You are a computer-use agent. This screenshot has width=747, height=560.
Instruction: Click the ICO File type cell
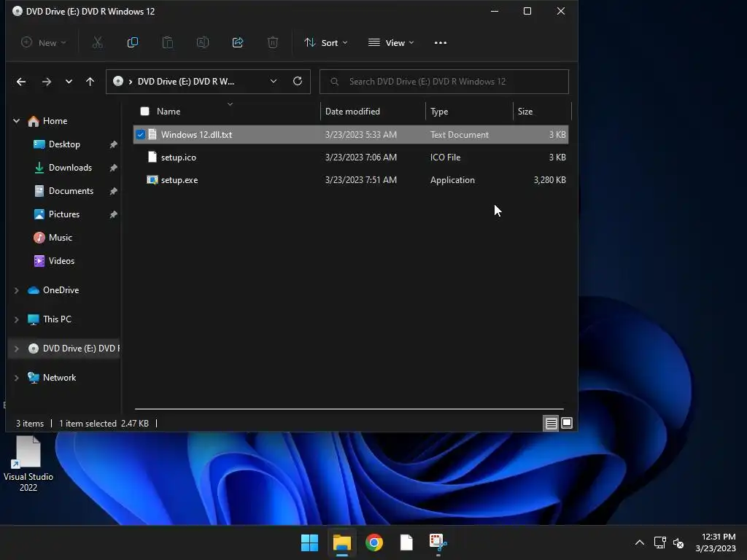[x=446, y=157]
